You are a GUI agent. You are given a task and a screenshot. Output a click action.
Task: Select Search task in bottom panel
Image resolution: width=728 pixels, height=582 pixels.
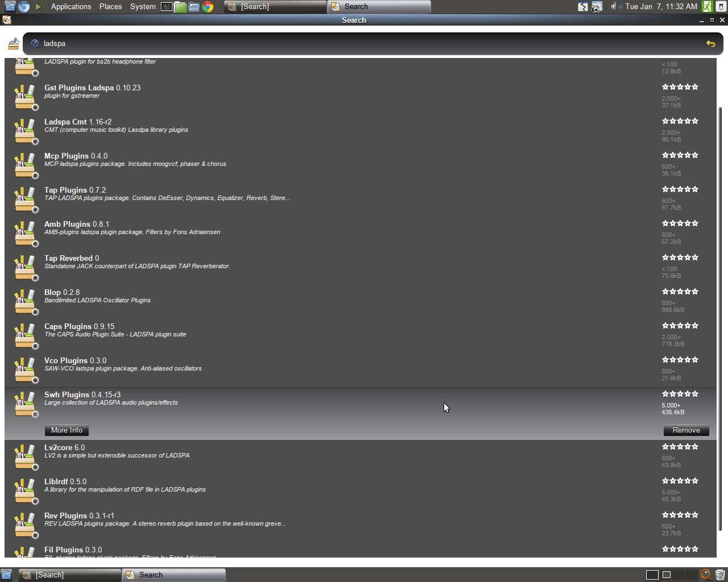pos(174,575)
